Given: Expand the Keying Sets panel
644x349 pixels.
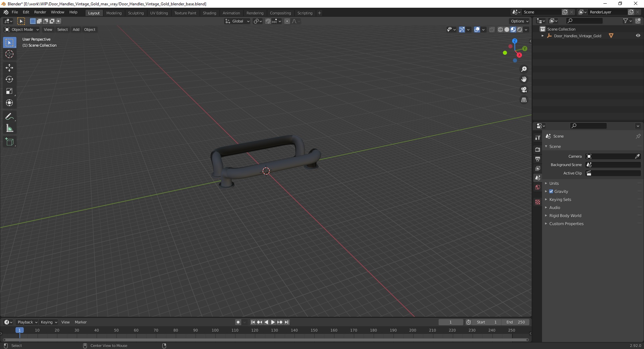Looking at the screenshot, I should (560, 199).
